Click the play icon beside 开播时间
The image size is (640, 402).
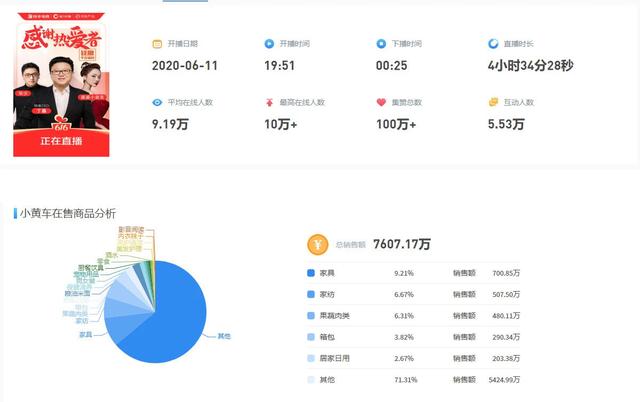point(269,44)
